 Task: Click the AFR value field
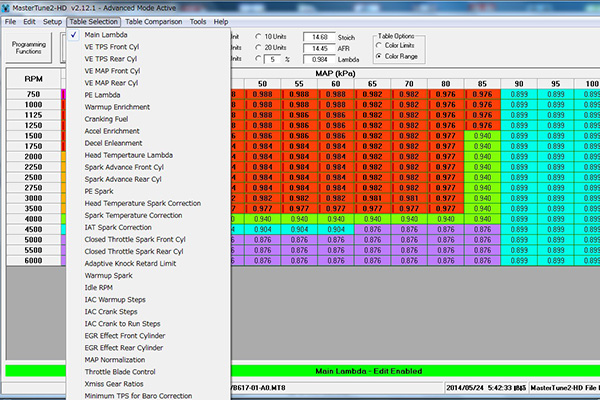point(321,47)
